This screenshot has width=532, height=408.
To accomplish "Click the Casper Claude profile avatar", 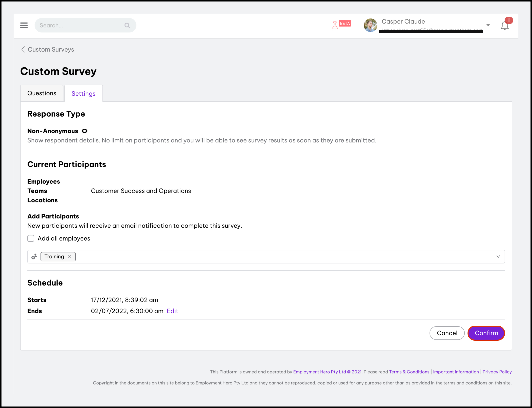I will 370,25.
